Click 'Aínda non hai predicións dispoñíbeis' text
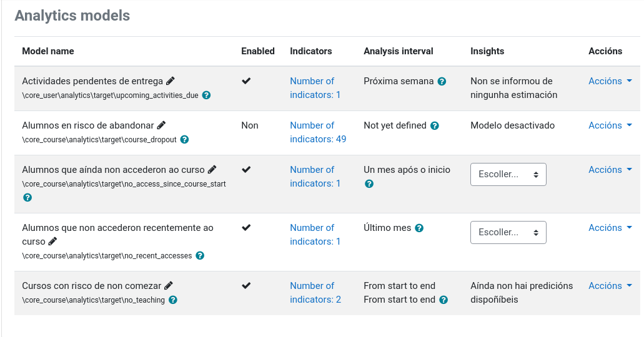644x337 pixels. click(522, 293)
